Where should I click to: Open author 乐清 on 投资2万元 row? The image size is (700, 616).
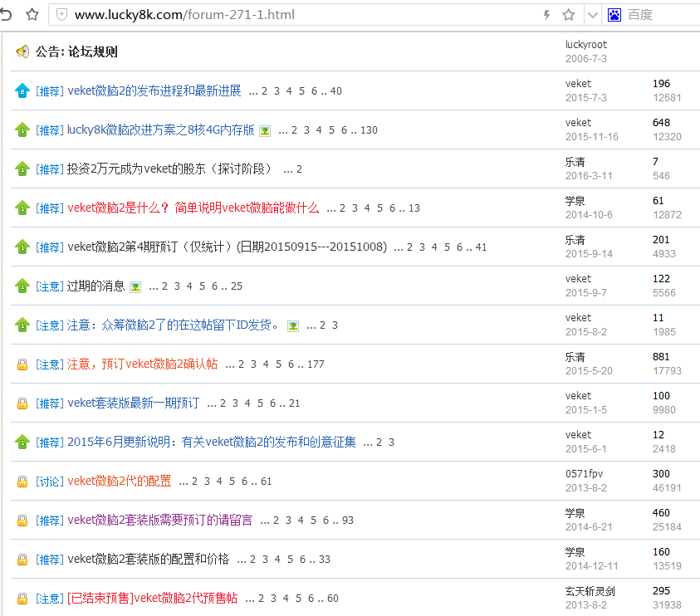(575, 162)
